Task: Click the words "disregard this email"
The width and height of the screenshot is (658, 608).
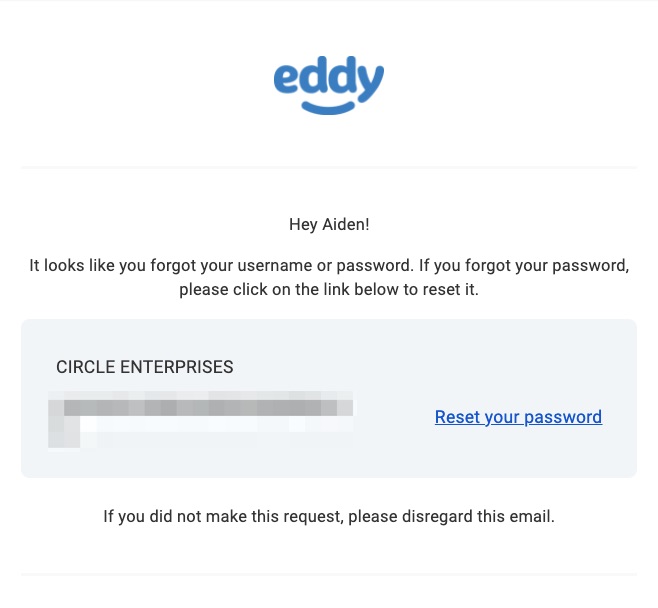Action: pos(478,517)
